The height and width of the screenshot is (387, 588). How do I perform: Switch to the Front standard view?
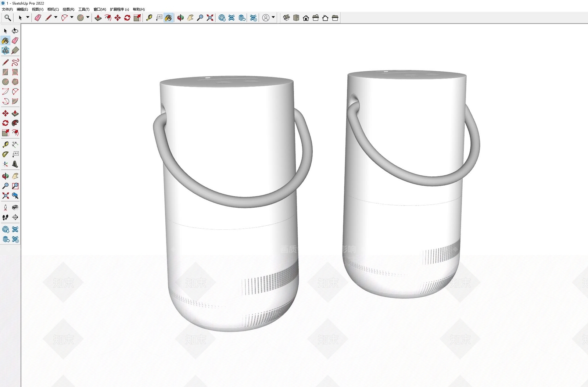(306, 18)
